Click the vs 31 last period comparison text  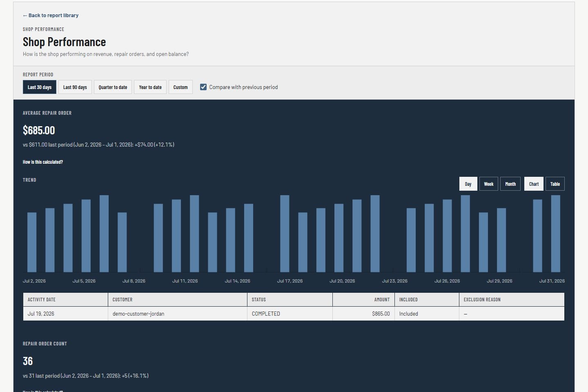click(86, 376)
